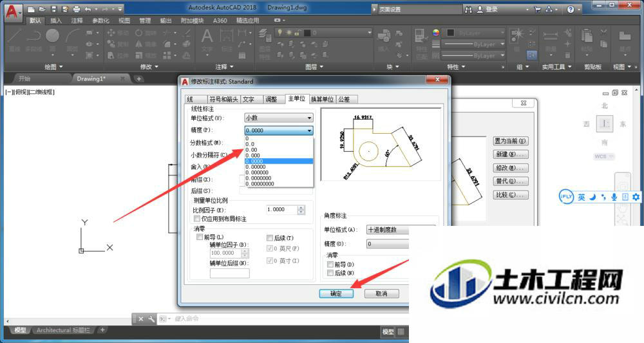Viewport: 644px width, 343px height.
Task: Click 新建 in the style manager window
Action: 510,154
